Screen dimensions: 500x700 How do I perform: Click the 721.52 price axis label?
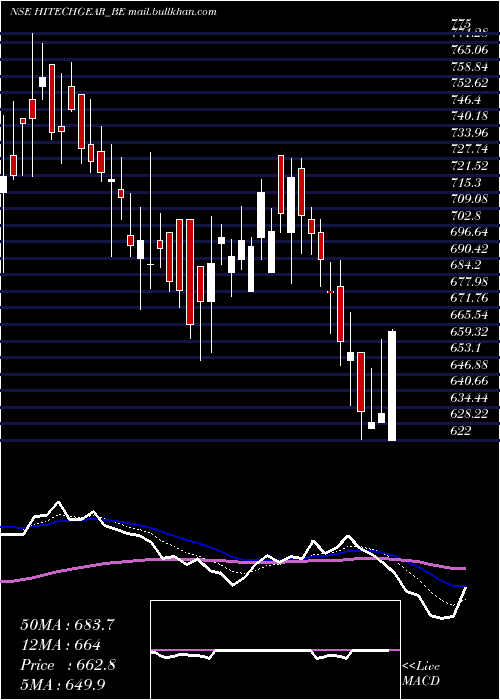coord(470,166)
